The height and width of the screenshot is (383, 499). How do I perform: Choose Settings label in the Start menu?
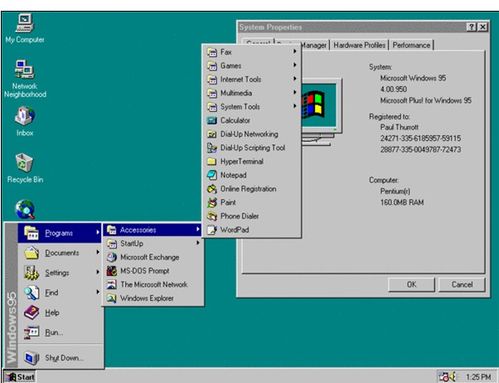(57, 273)
